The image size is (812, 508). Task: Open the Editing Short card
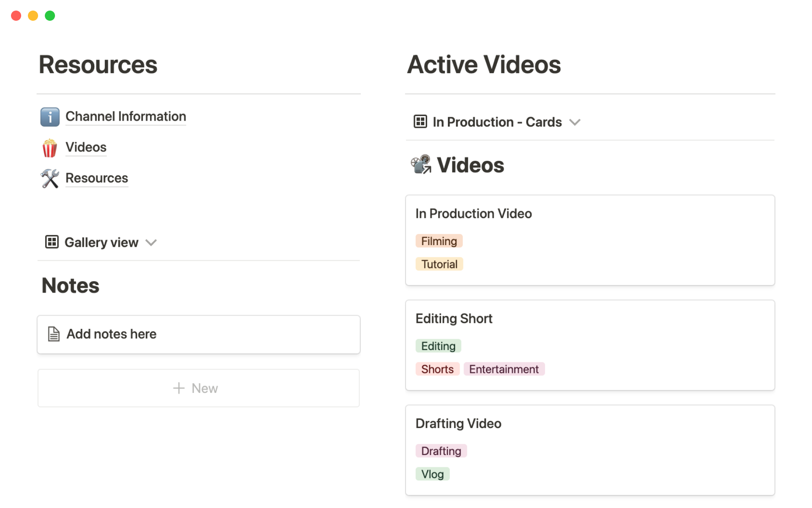click(x=454, y=319)
